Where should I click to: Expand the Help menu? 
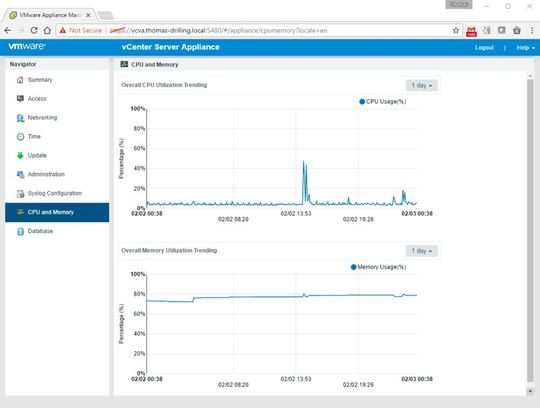coord(526,48)
